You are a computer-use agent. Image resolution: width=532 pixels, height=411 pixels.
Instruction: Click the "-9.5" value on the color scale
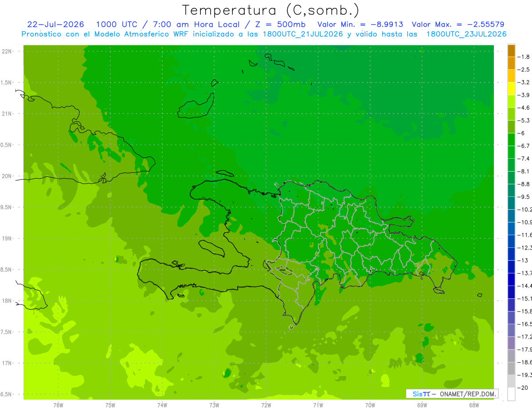coord(524,197)
